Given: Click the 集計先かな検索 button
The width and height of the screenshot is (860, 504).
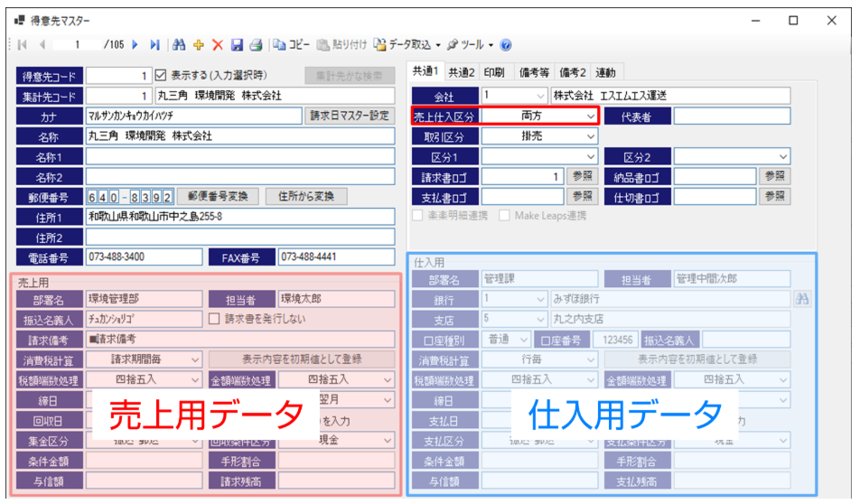Looking at the screenshot, I should [x=350, y=76].
